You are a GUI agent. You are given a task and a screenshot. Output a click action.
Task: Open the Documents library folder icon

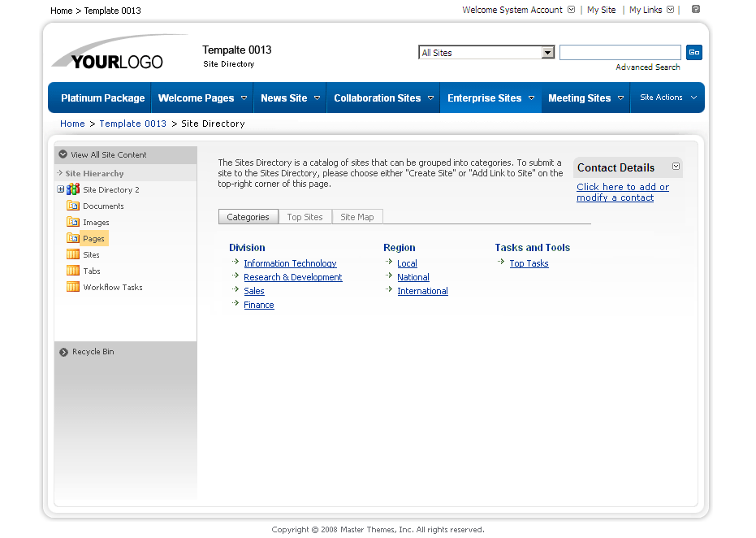pos(73,206)
